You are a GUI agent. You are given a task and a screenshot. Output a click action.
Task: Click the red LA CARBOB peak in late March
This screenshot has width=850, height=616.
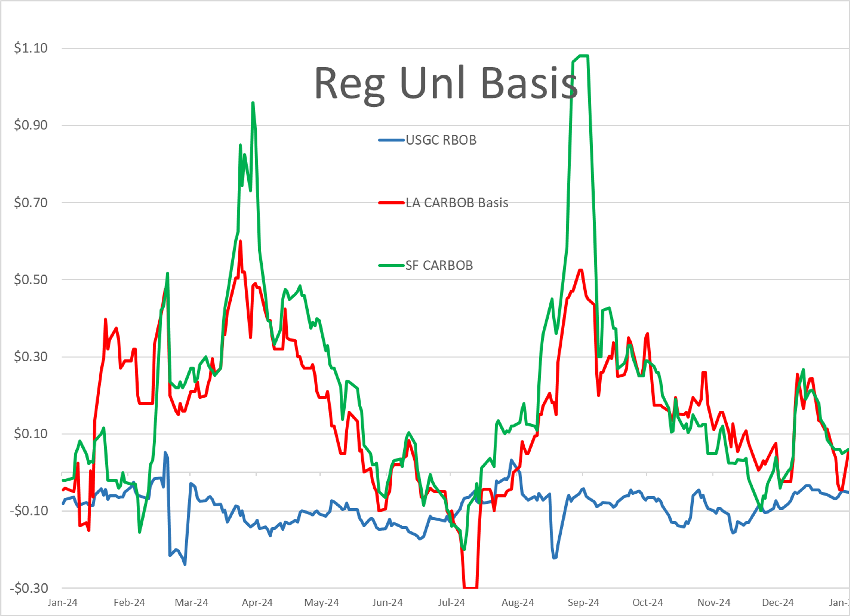[240, 241]
